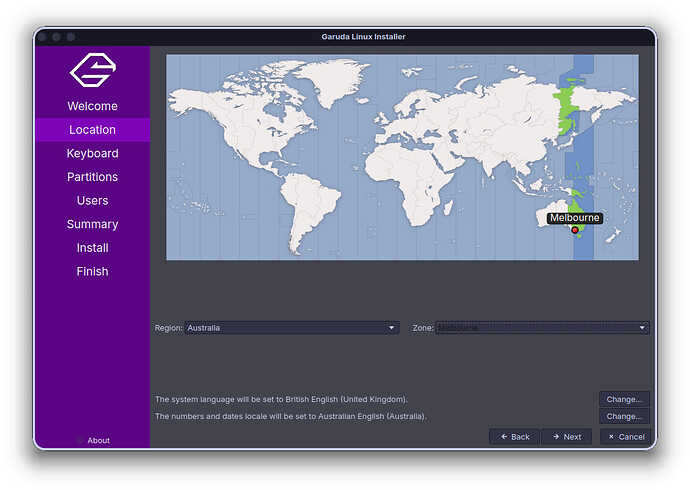Select the Finish step in sidebar
Screen dimensions: 690x490
coord(92,271)
